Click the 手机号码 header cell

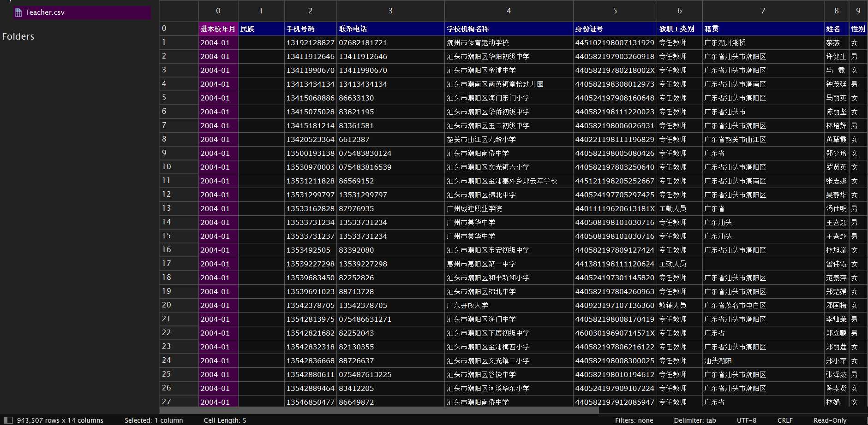click(x=311, y=29)
